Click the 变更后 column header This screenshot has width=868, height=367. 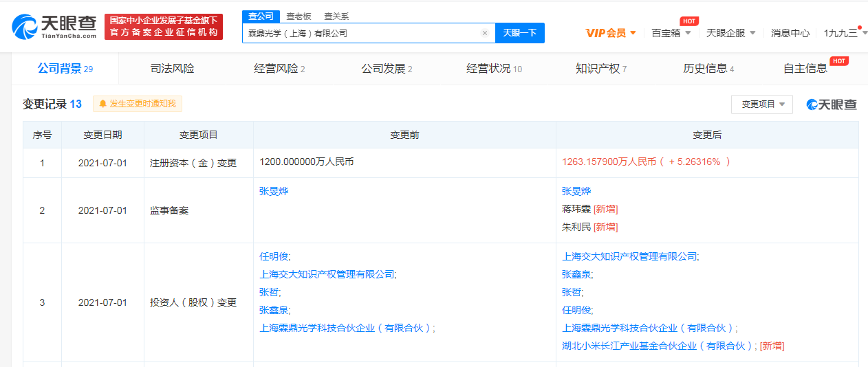coord(707,135)
